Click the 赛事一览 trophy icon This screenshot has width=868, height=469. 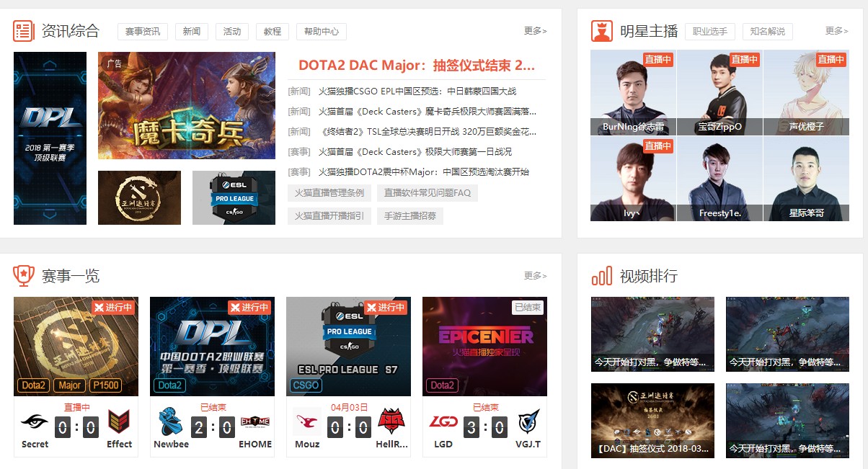(24, 275)
